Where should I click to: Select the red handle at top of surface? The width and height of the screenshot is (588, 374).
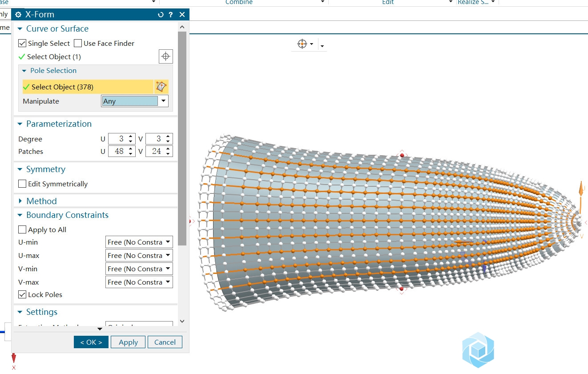tap(402, 155)
